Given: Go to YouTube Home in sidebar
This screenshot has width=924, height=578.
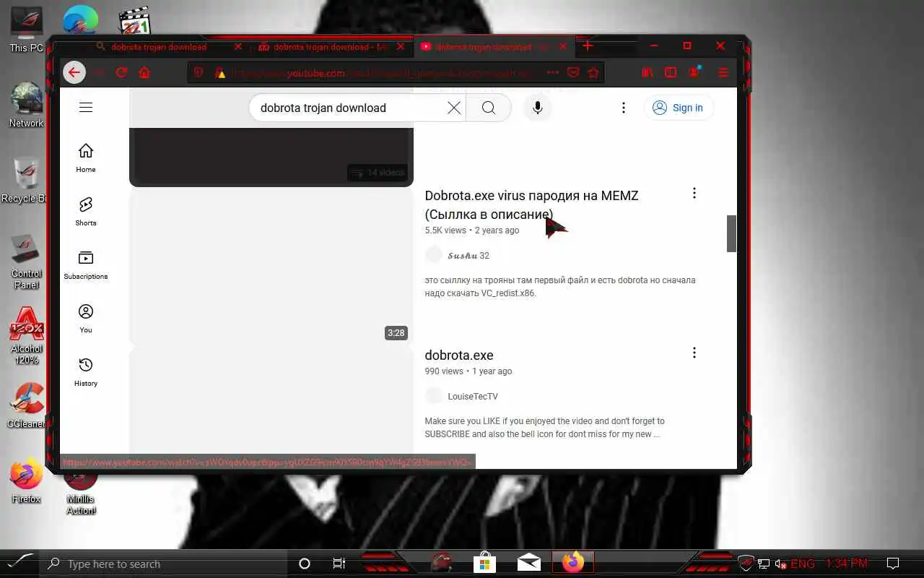Looking at the screenshot, I should [86, 158].
